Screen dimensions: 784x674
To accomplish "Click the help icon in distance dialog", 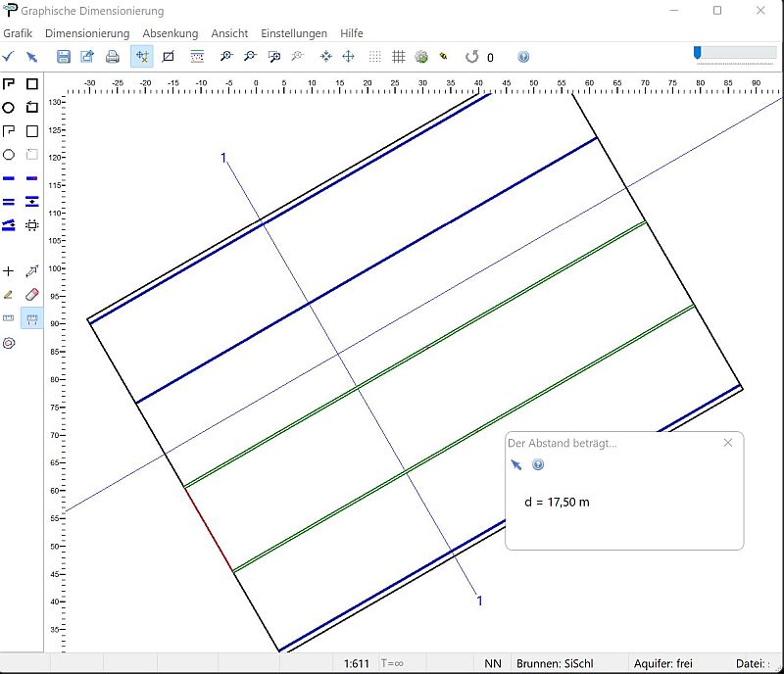I will (x=538, y=464).
